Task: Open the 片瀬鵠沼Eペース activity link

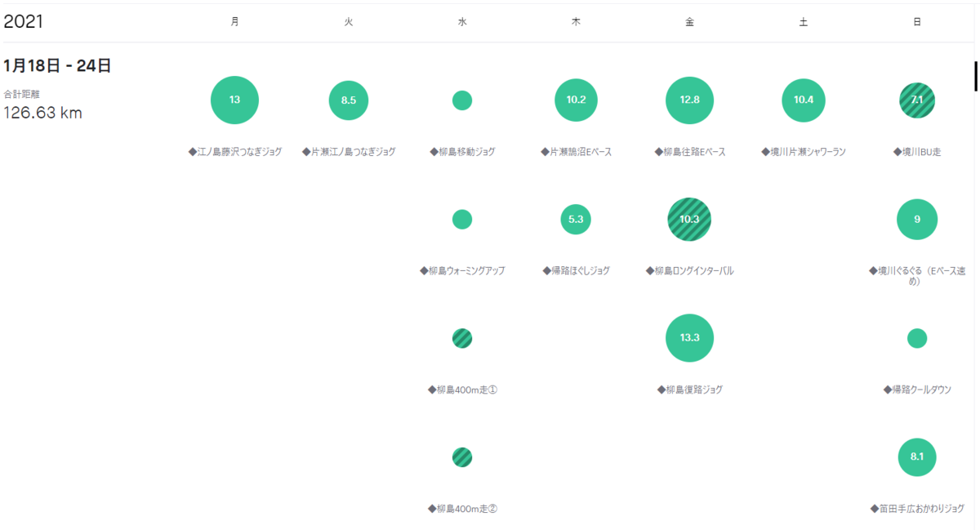Action: (576, 152)
